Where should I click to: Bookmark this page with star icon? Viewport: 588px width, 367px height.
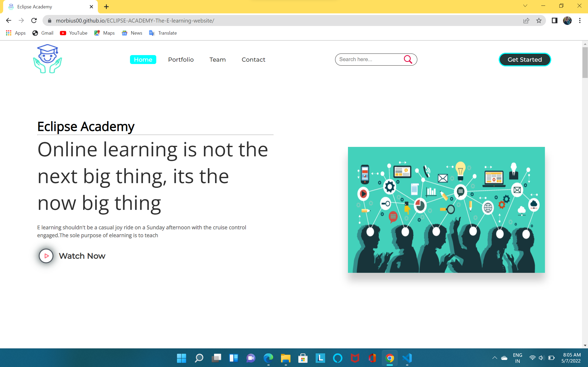539,21
